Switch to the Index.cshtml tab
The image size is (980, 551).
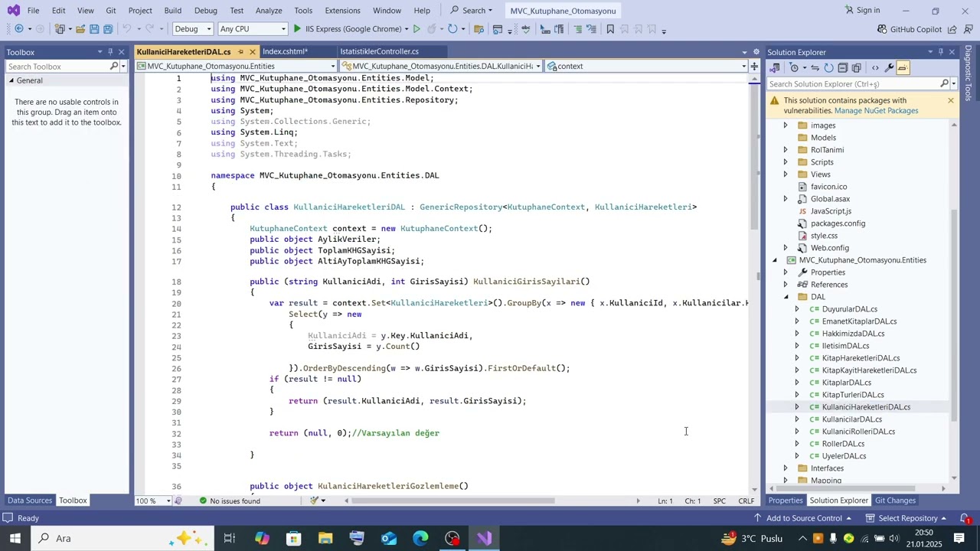[x=285, y=52]
